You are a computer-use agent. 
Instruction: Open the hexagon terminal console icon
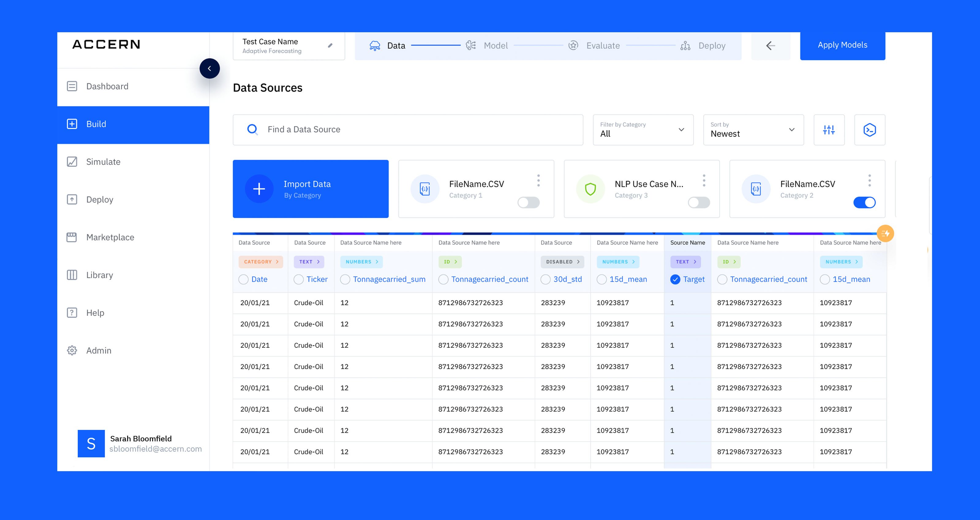(869, 130)
